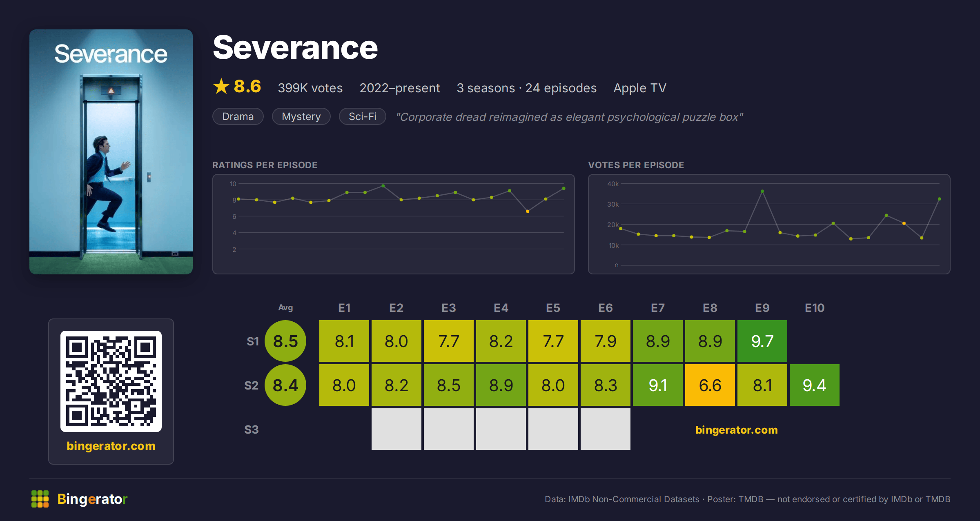The image size is (980, 521).
Task: Select S1 E9 tile rated 9.7
Action: pos(762,341)
